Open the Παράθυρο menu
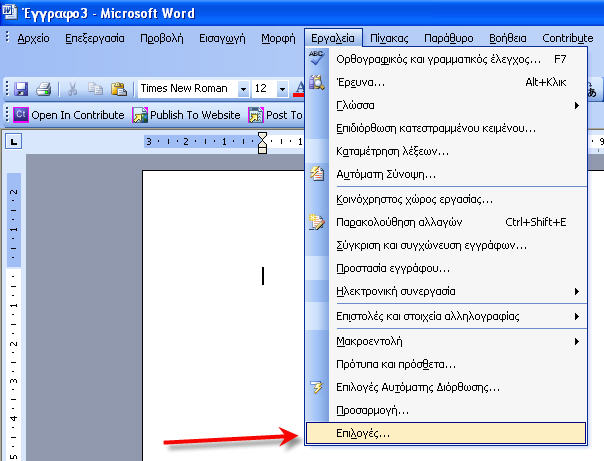This screenshot has width=604, height=461. 449,38
